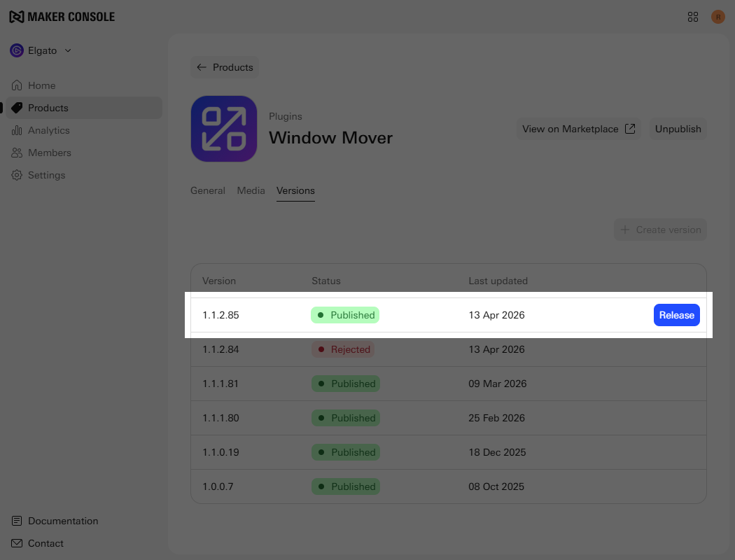
Task: Click the Unpublish button
Action: point(678,129)
